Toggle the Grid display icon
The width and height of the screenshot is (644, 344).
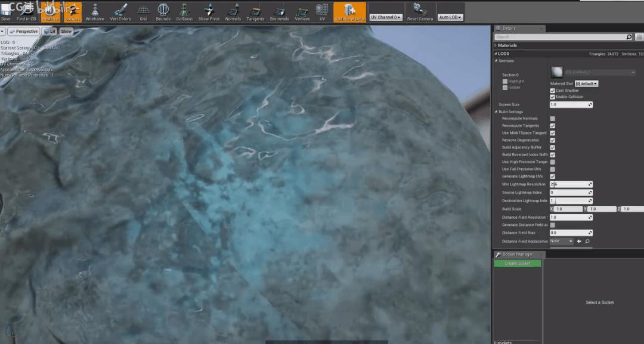coord(143,12)
